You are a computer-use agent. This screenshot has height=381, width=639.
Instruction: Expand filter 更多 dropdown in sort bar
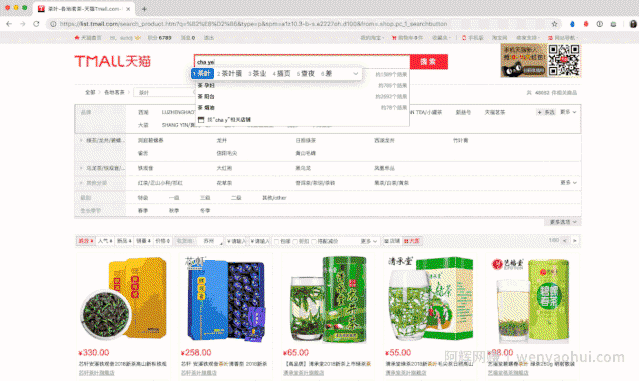pos(368,241)
